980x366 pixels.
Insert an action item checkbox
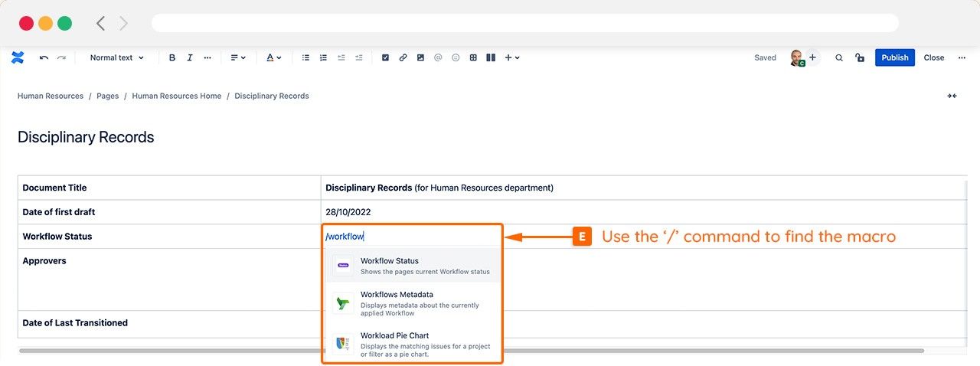(385, 57)
